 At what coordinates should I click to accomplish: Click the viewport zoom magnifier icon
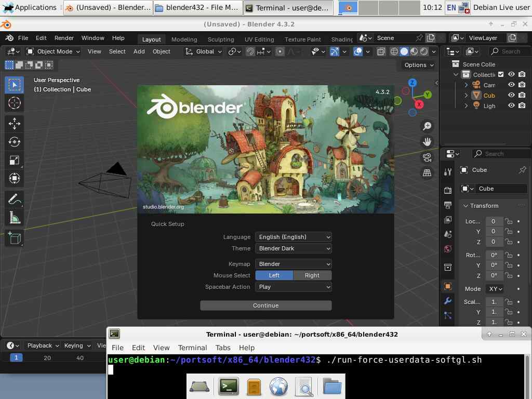[427, 126]
